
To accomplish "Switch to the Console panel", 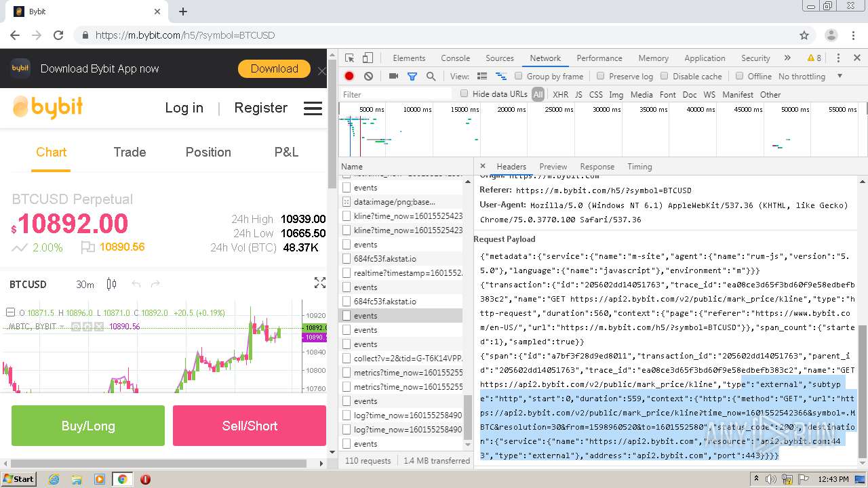I will [x=455, y=58].
